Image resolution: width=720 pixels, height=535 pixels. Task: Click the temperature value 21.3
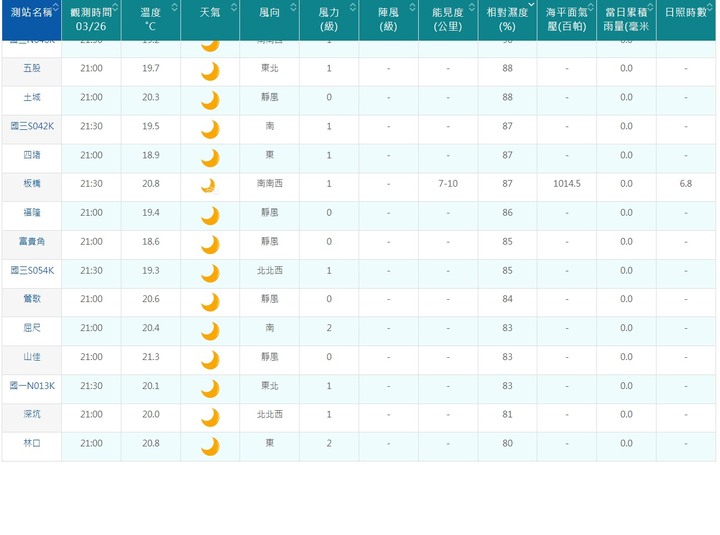[x=151, y=356]
